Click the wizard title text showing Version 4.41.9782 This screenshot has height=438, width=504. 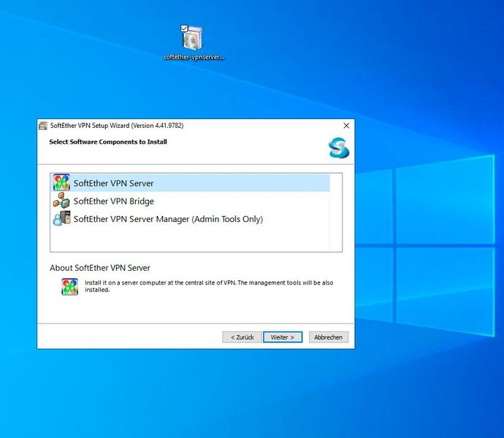(117, 126)
